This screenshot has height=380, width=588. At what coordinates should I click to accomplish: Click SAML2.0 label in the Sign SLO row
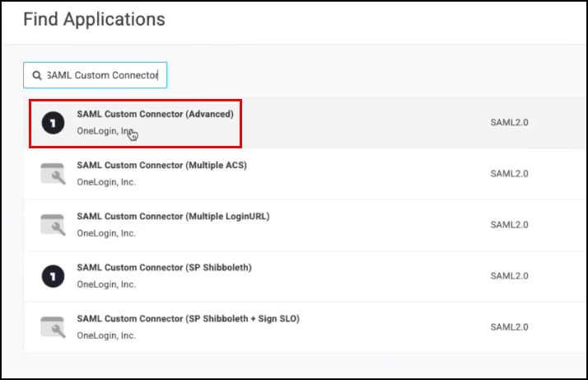click(x=508, y=327)
